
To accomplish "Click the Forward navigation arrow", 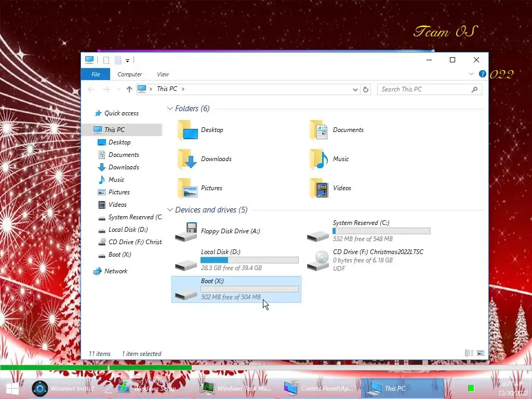I will [106, 89].
